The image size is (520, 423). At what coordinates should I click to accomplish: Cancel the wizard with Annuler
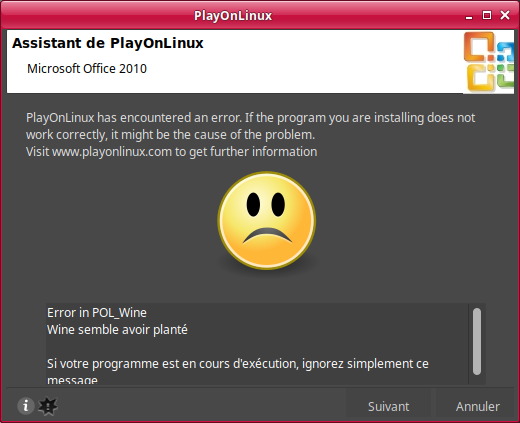point(478,406)
